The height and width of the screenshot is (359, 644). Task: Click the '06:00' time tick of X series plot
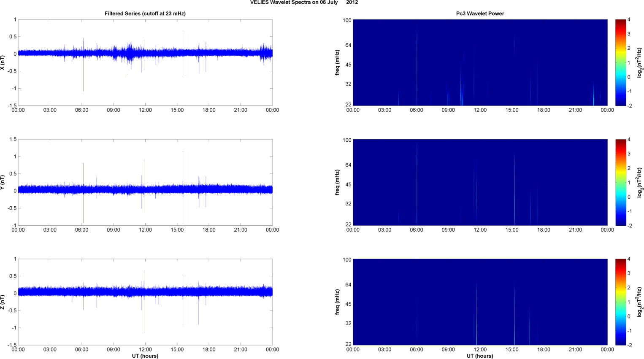pyautogui.click(x=82, y=110)
